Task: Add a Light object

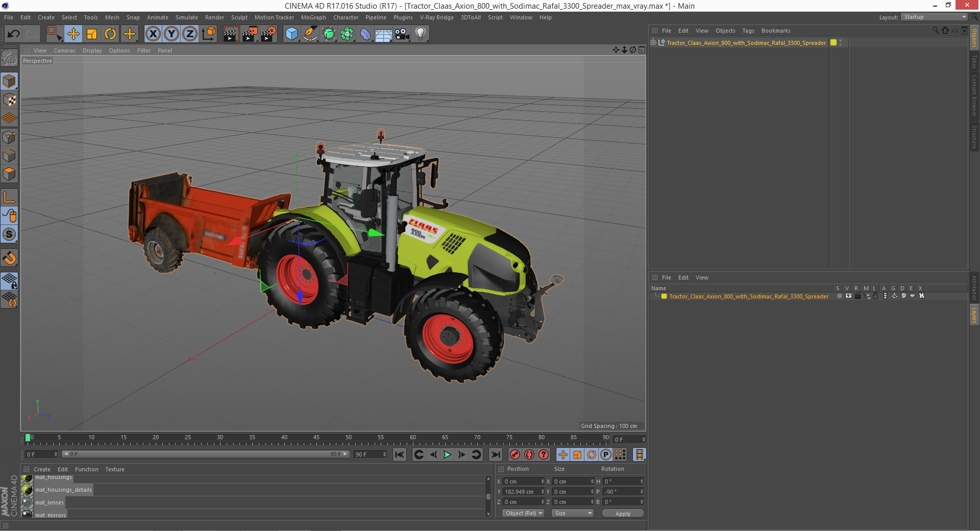Action: pos(421,34)
